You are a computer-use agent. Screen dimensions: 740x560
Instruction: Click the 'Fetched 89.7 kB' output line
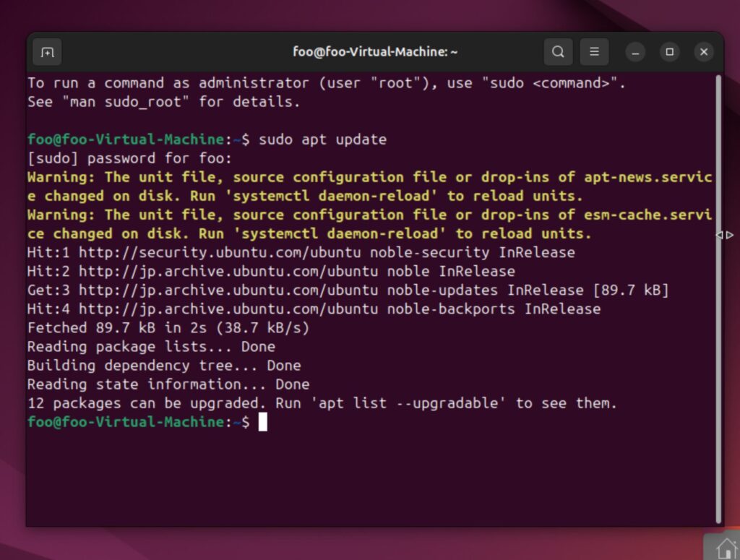(x=168, y=328)
